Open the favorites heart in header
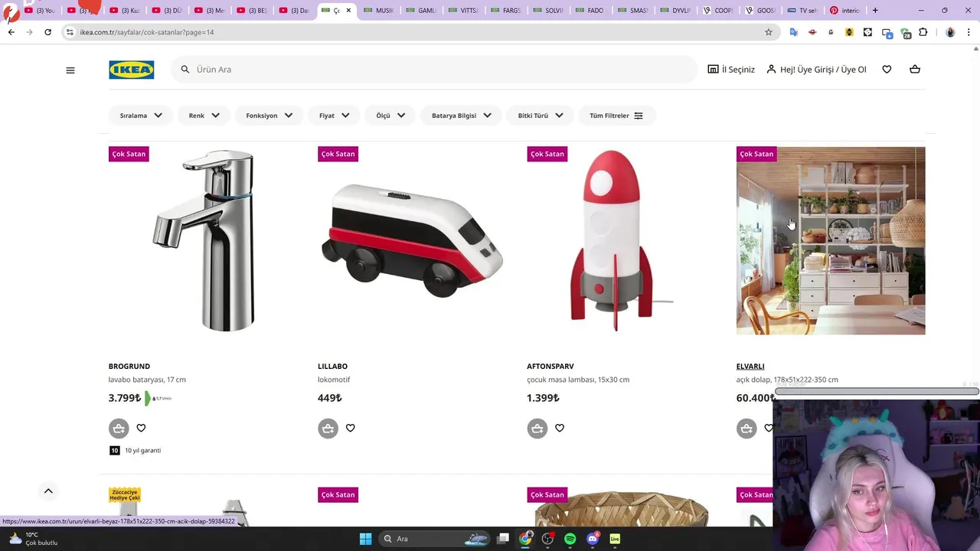980x551 pixels. (887, 70)
